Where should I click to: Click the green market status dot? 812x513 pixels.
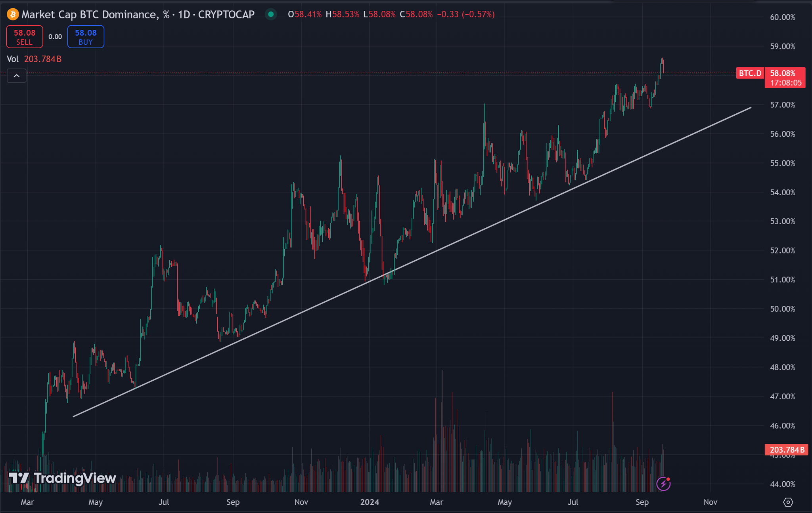click(271, 15)
